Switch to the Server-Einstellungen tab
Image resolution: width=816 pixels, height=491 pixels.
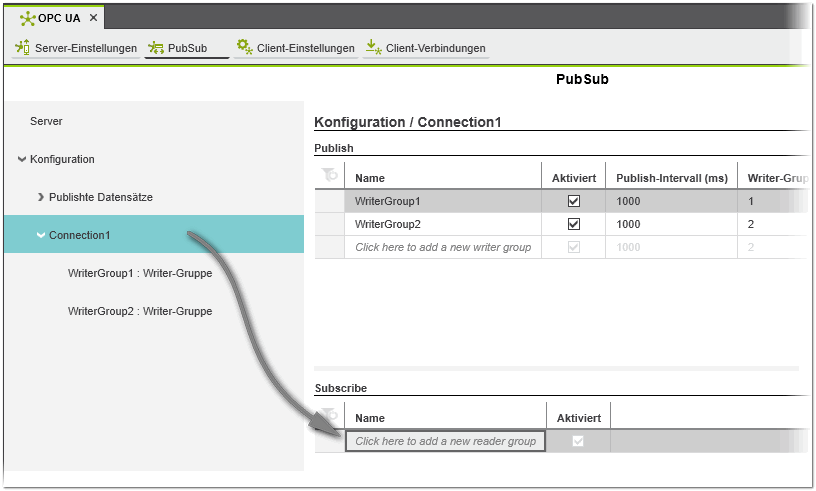pos(85,48)
